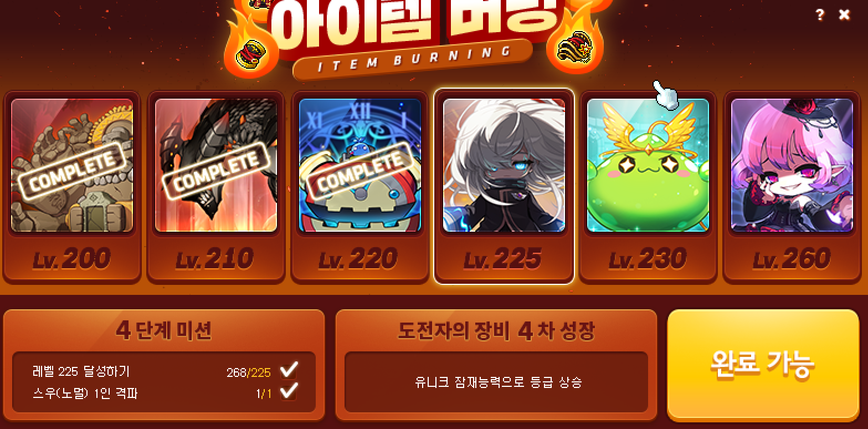Select the Lv.200 stone golem boss card
Screen dimensions: 868x429
72,165
